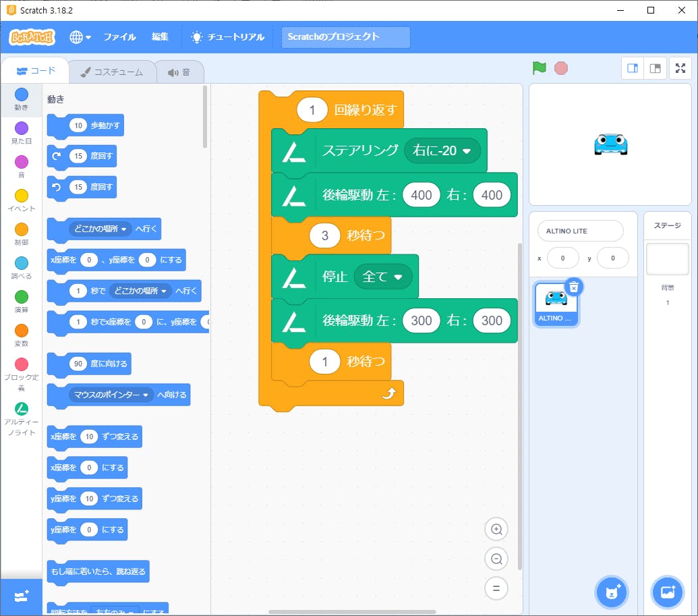Image resolution: width=698 pixels, height=616 pixels.
Task: Expand the ステアリング 右に-20 dropdown
Action: coord(465,151)
